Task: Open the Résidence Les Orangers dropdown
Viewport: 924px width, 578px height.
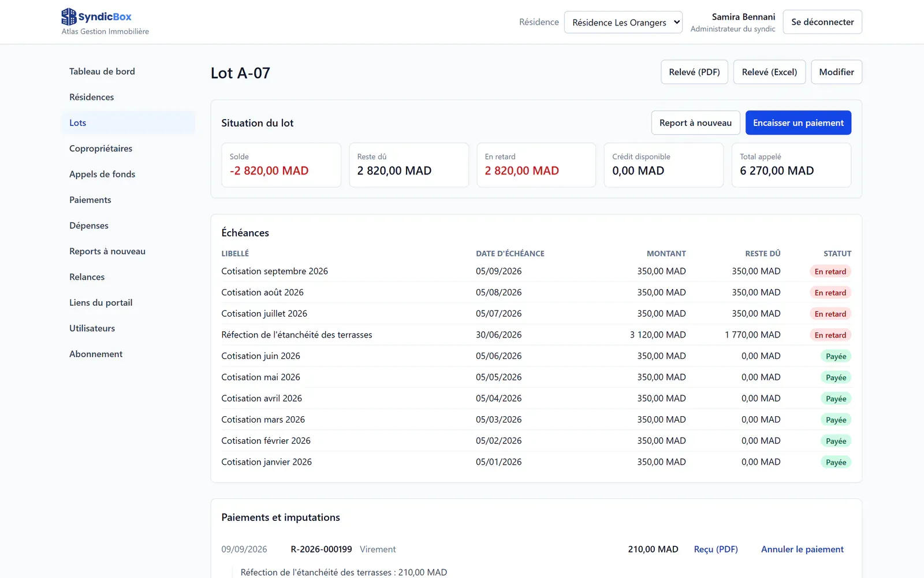Action: coord(623,23)
